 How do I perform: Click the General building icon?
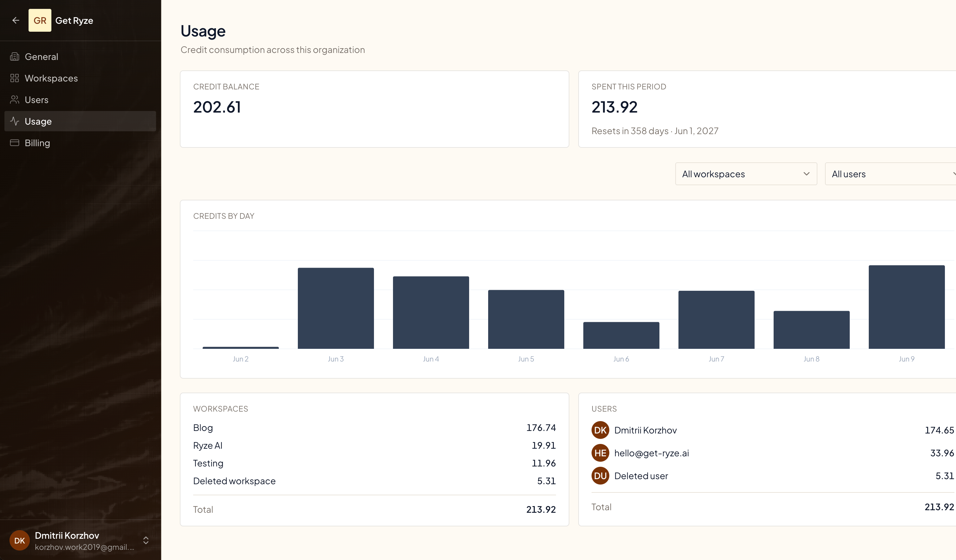(14, 57)
